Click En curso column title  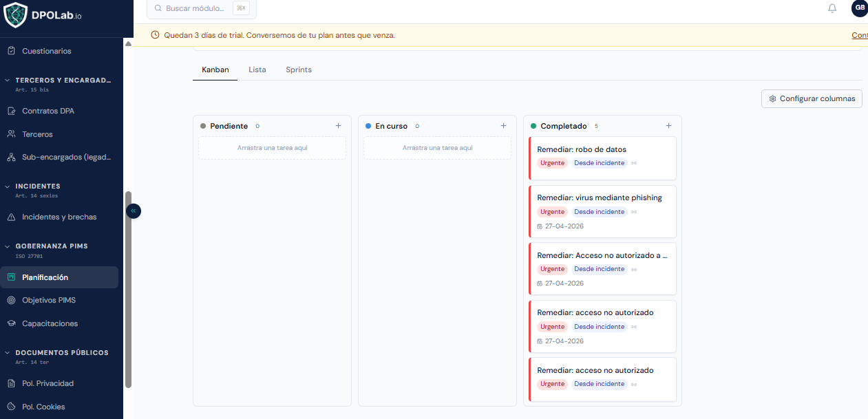[392, 126]
